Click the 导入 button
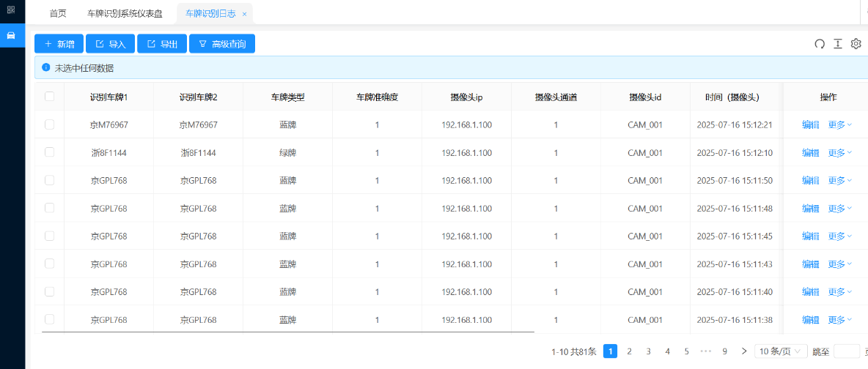 [110, 44]
